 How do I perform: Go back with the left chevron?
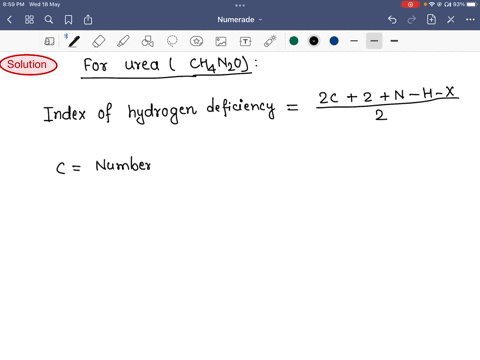[x=9, y=20]
